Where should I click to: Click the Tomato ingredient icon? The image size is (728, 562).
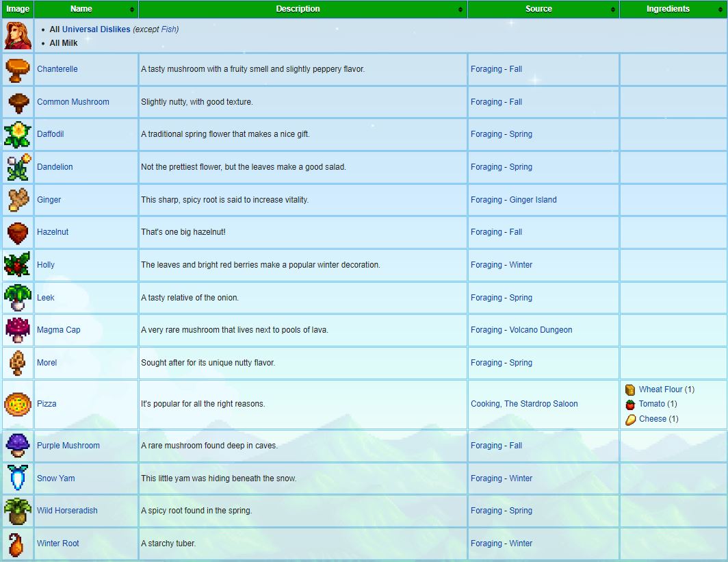click(x=630, y=404)
